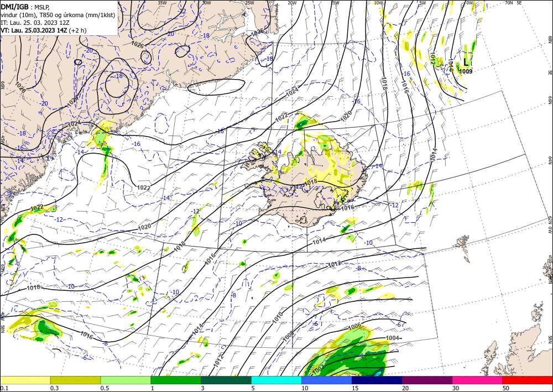Viewport: 553px width, 392px height.
Task: Click the 'L' low pressure marker
Action: pos(466,62)
